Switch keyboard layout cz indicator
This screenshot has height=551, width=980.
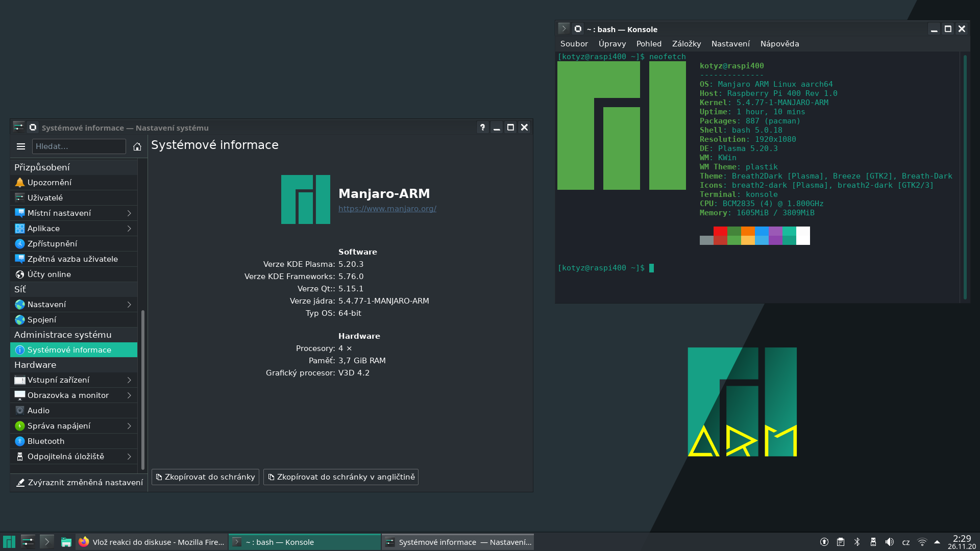906,542
